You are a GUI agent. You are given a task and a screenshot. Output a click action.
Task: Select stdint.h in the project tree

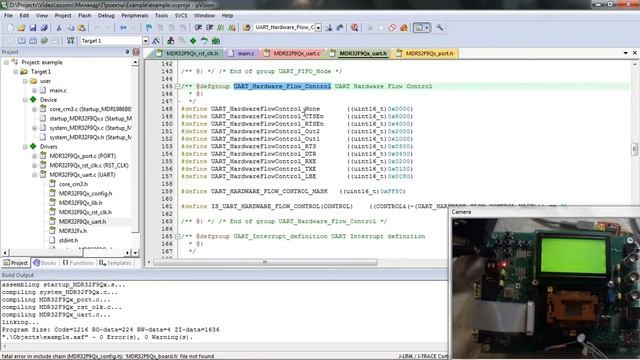(68, 240)
